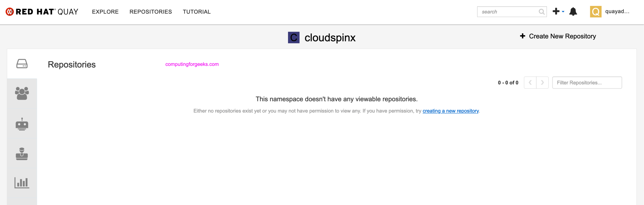644x205 pixels.
Task: Click the notifications bell icon
Action: pyautogui.click(x=573, y=12)
